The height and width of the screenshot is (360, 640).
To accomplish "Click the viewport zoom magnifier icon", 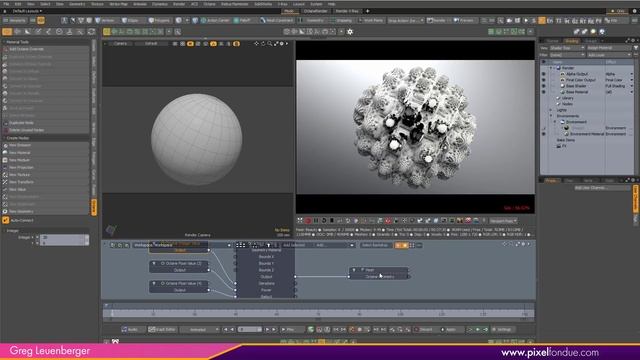I will 269,43.
